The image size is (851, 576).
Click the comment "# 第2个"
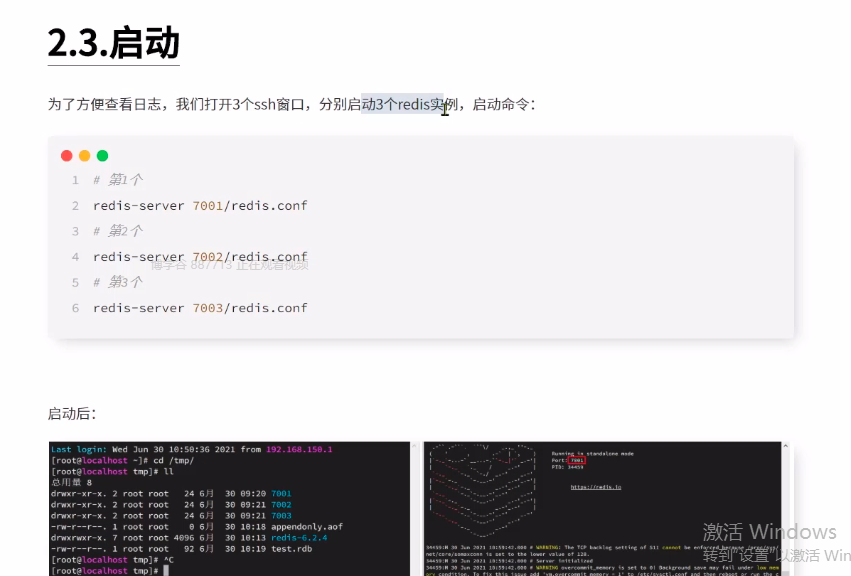[118, 231]
